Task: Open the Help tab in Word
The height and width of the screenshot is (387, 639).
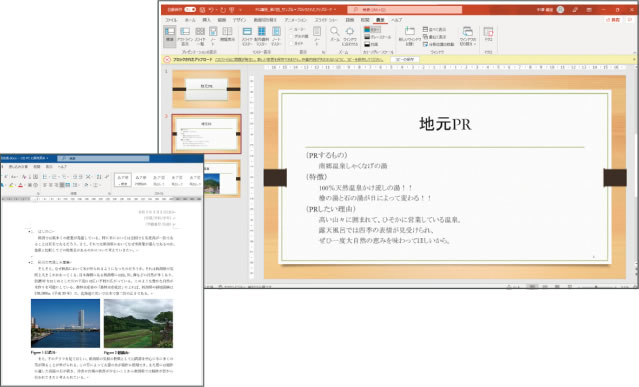Action: (x=62, y=167)
